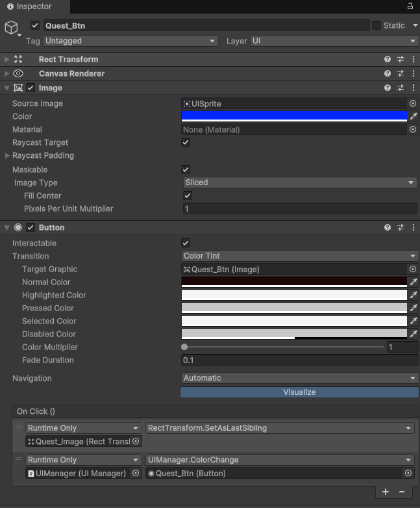The image size is (420, 508).
Task: Open Canvas Renderer more options menu
Action: click(414, 73)
